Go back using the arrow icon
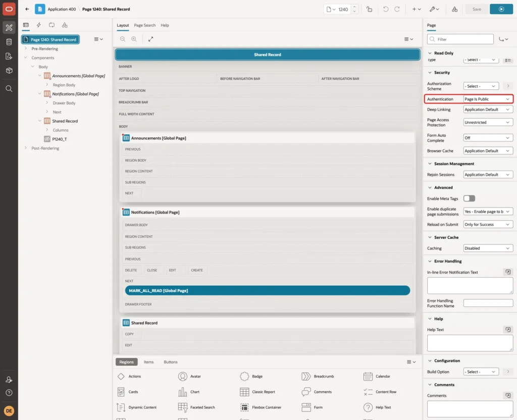 27,9
